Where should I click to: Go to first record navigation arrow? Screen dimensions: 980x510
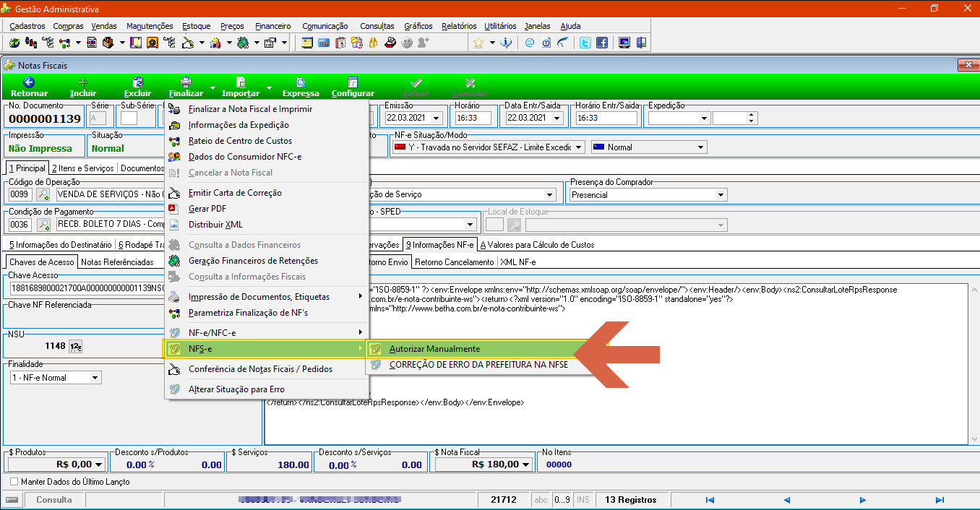pyautogui.click(x=710, y=500)
